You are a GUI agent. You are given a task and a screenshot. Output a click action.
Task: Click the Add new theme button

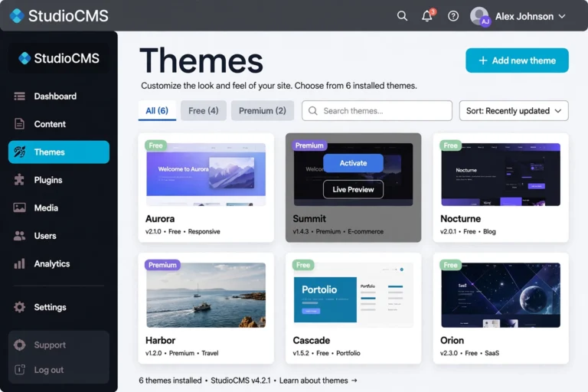tap(517, 60)
